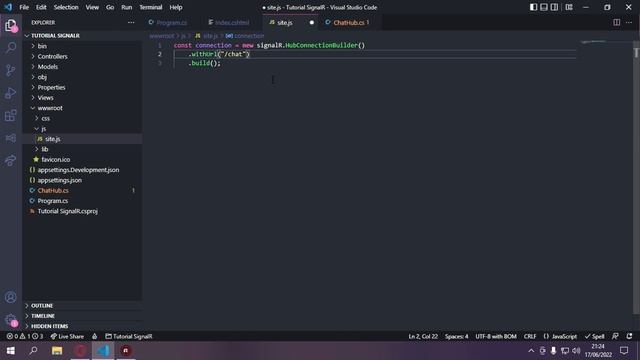Open appsettings.Development.json file
The image size is (640, 360).
(x=82, y=170)
